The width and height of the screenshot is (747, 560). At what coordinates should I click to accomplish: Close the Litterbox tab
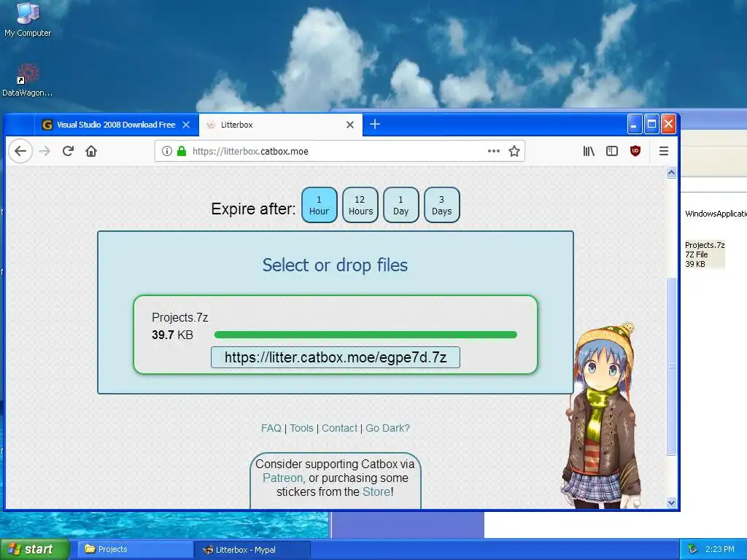click(x=350, y=124)
